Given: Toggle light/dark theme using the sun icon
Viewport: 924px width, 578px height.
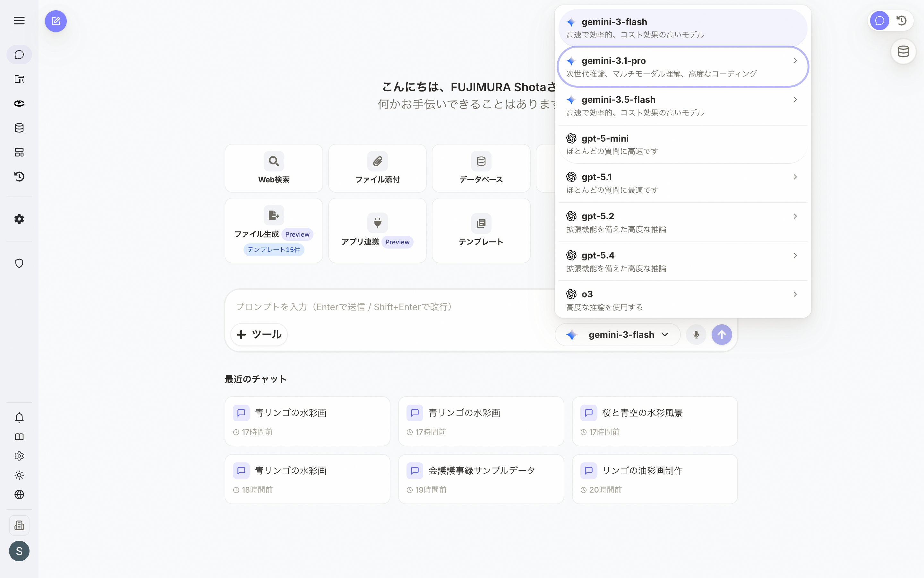Looking at the screenshot, I should (x=19, y=475).
